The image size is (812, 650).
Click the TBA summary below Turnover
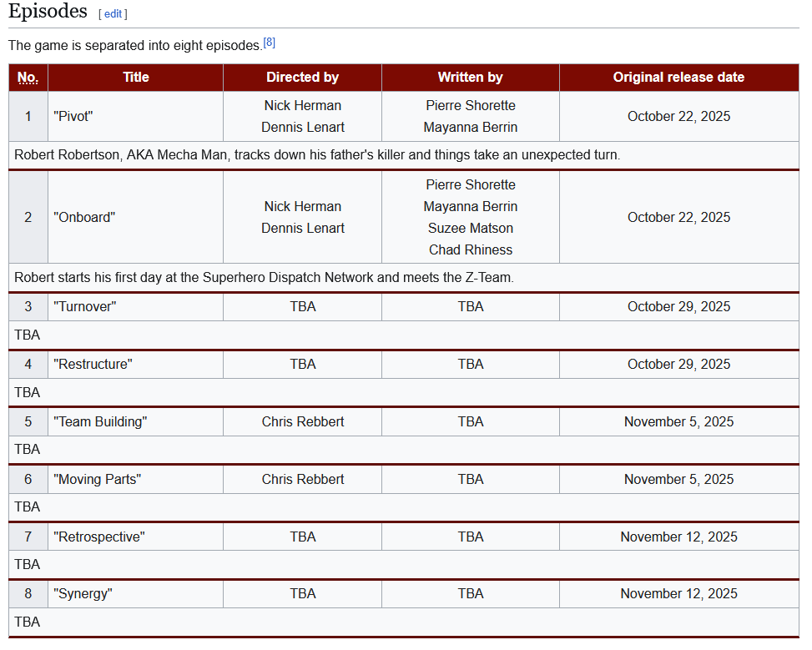(x=27, y=335)
